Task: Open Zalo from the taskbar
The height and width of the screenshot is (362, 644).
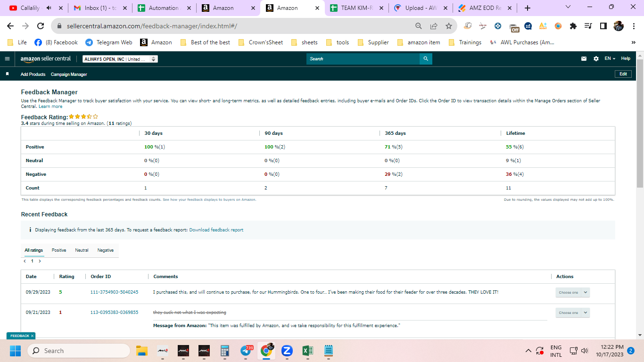Action: tap(287, 351)
